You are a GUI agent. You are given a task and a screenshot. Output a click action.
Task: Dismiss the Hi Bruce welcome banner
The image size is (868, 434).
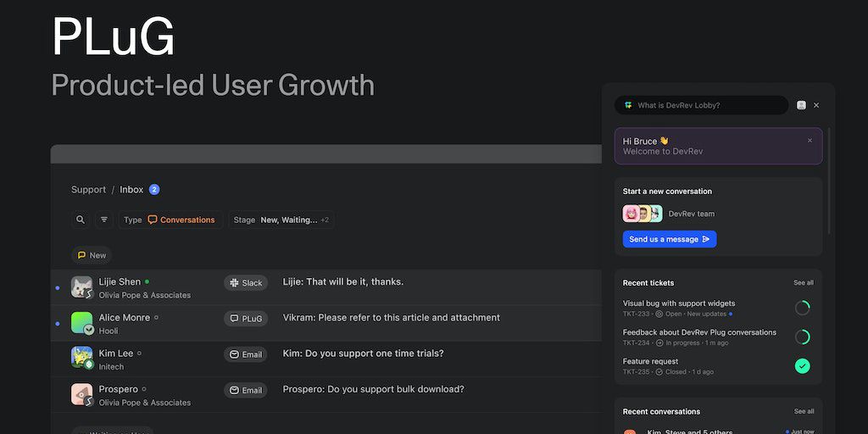tap(810, 141)
